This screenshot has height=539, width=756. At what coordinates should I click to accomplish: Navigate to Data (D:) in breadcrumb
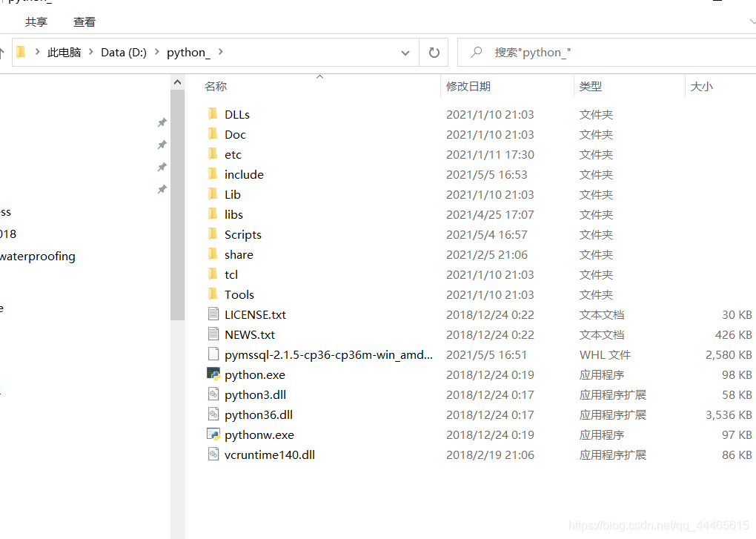point(124,52)
